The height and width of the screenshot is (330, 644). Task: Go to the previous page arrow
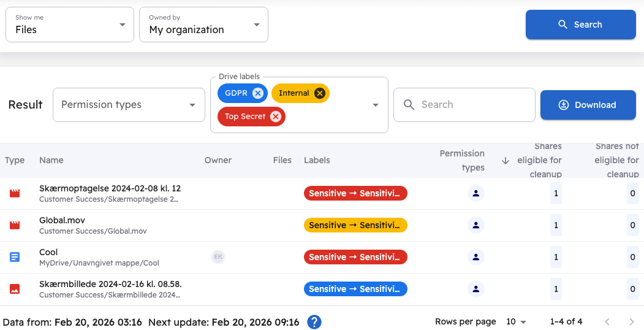tap(607, 322)
